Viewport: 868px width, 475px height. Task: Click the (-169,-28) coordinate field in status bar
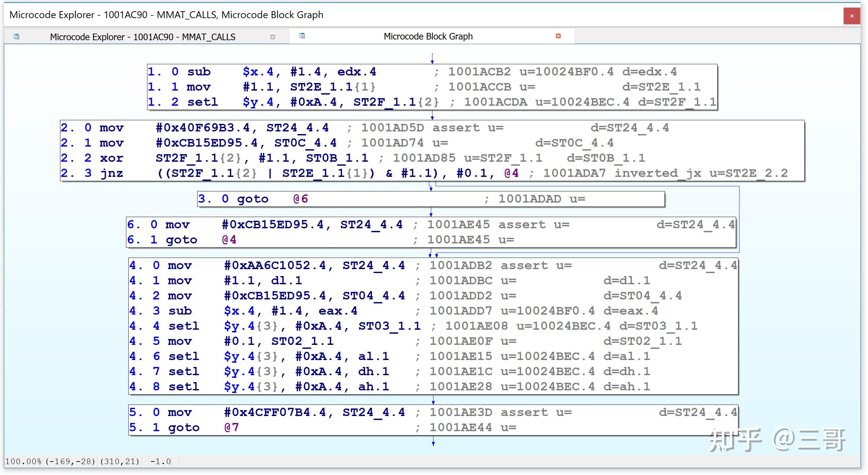coord(70,461)
